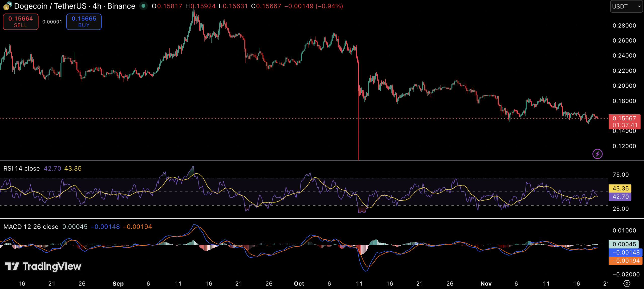Click the yellow RSI 43.35 value tag
The height and width of the screenshot is (289, 644).
[620, 188]
